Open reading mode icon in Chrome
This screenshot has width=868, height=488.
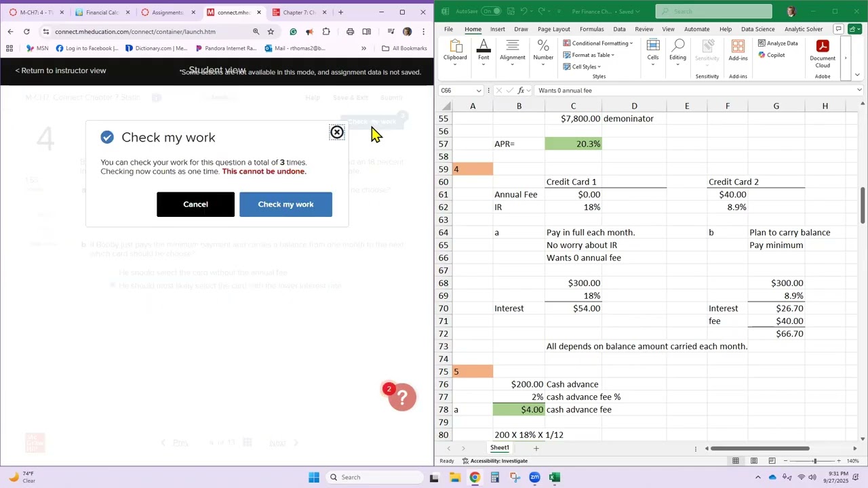(x=367, y=31)
